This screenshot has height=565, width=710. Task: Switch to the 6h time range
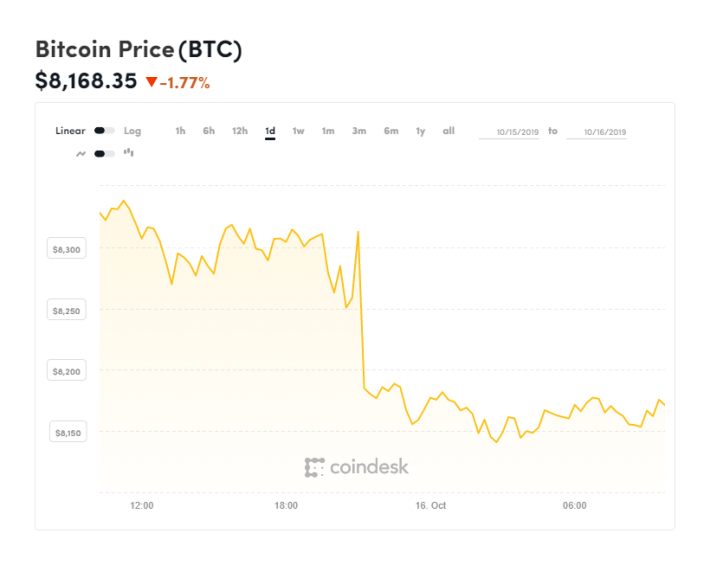click(209, 131)
